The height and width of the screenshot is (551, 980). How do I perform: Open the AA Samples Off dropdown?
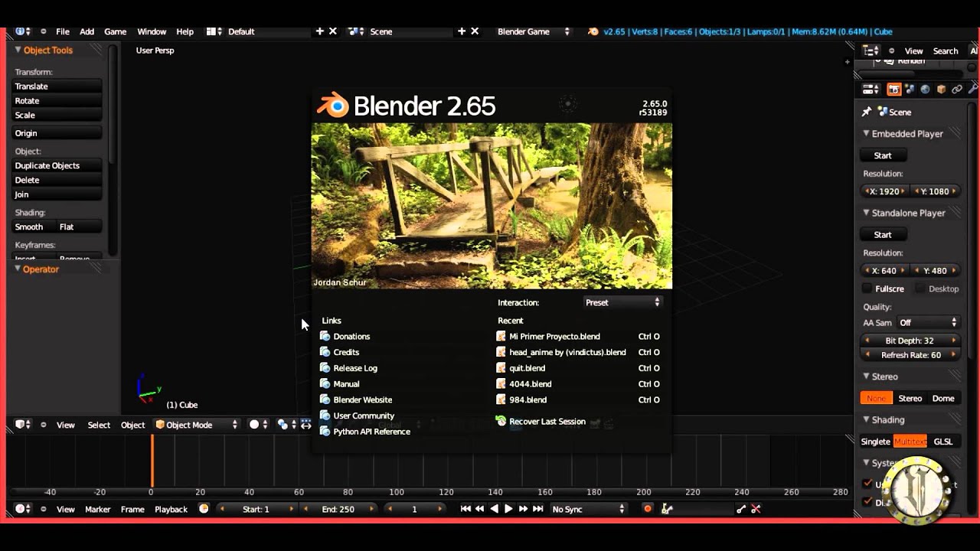[x=928, y=323]
